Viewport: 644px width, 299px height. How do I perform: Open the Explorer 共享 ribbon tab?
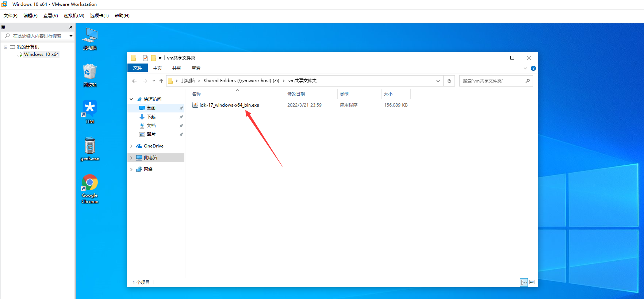tap(177, 68)
